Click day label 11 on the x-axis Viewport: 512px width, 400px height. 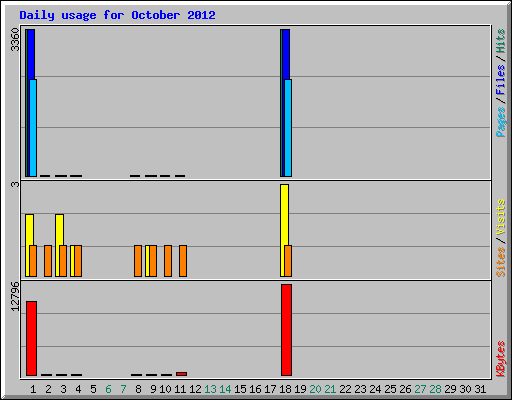[x=180, y=389]
